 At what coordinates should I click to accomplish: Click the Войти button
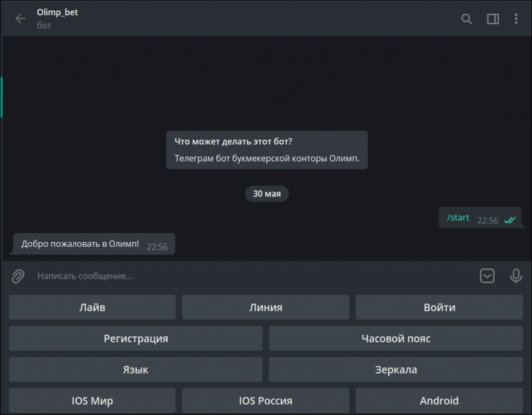pos(439,307)
